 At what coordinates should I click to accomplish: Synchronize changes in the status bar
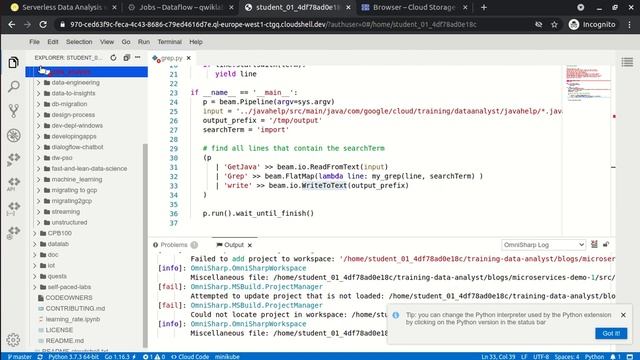coord(40,356)
